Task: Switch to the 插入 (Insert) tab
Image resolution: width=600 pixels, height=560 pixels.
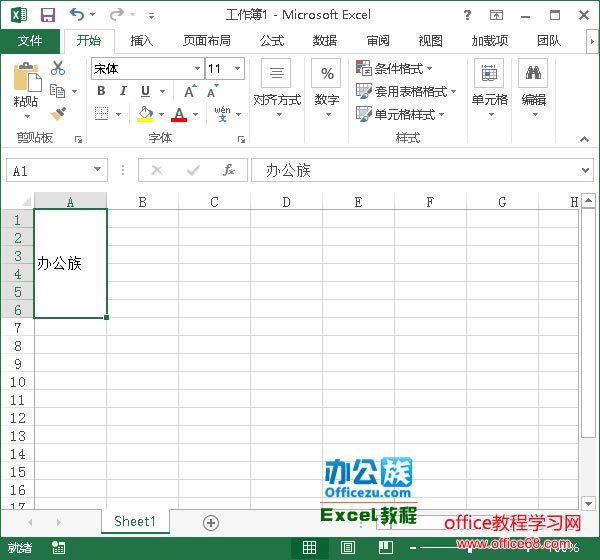Action: 142,41
